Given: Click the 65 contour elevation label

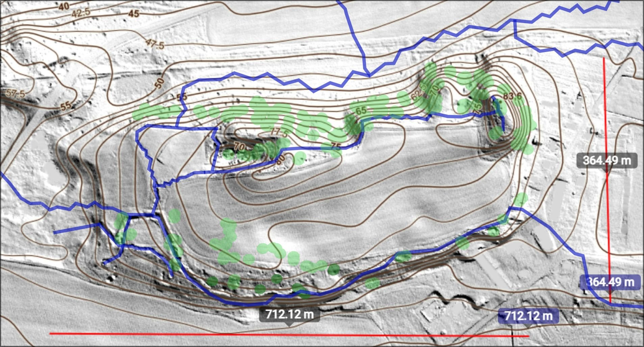Looking at the screenshot, I should 361,110.
